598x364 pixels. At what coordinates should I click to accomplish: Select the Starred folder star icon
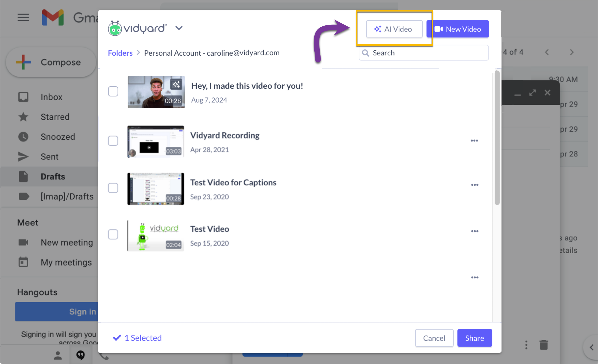pos(23,117)
